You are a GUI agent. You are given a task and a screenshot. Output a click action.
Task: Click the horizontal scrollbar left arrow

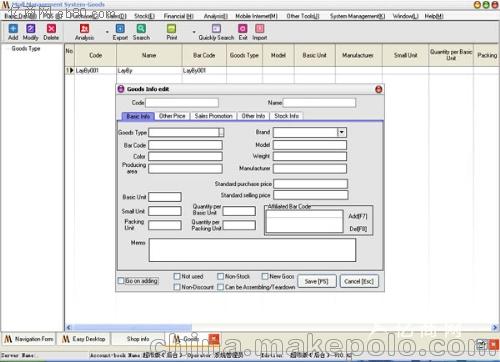coord(69,328)
